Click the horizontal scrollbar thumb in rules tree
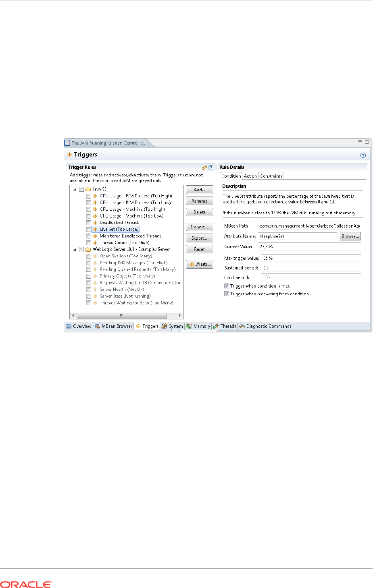This screenshot has width=373, height=588. 121,315
